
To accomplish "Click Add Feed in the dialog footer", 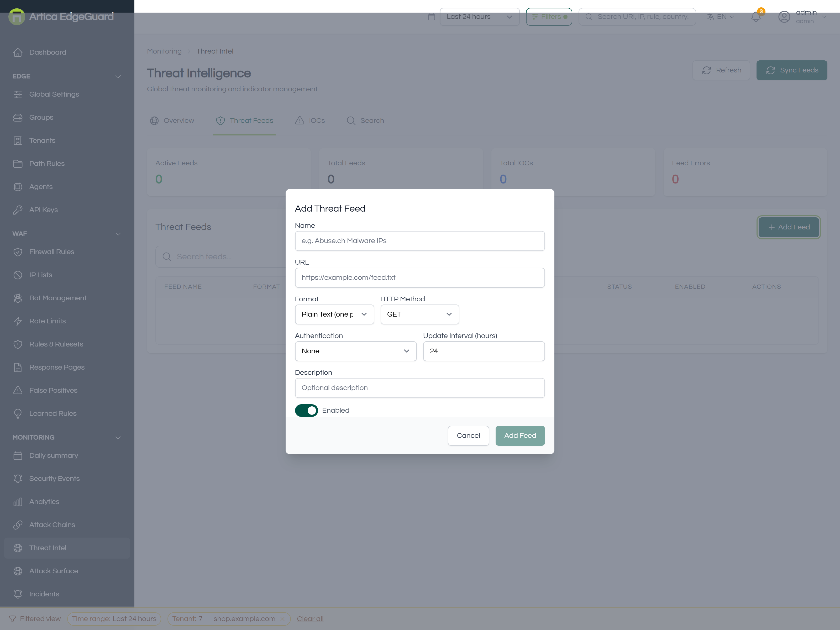I will pos(520,435).
